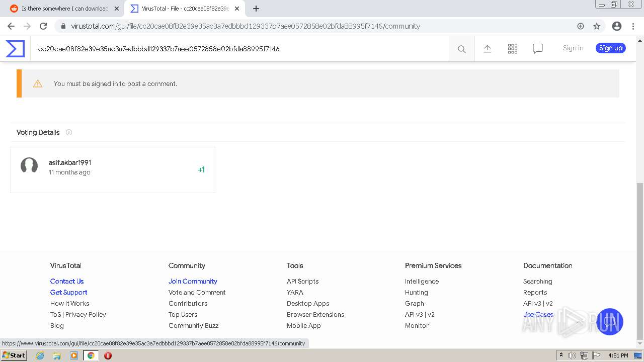
Task: Click asif.akbar1991 avatar image
Action: (x=29, y=166)
